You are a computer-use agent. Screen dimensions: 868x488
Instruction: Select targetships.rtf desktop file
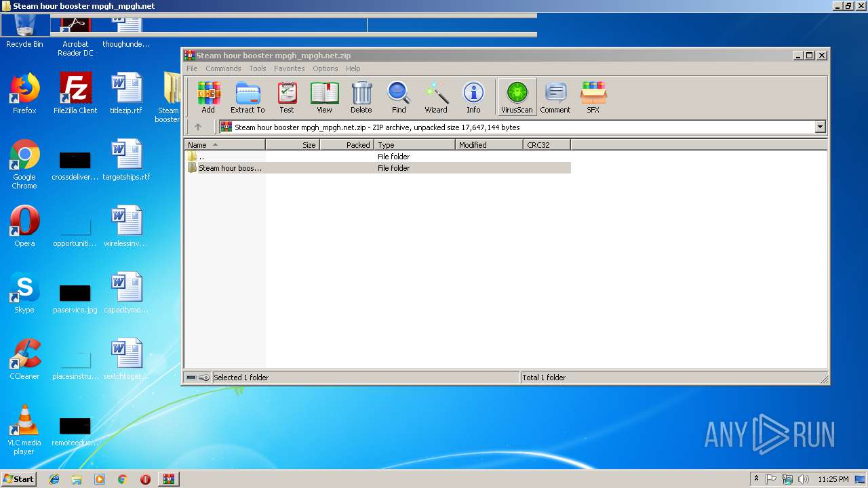coord(126,160)
